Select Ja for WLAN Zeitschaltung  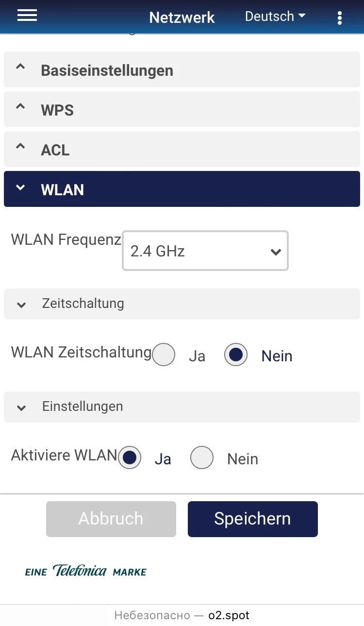(164, 355)
